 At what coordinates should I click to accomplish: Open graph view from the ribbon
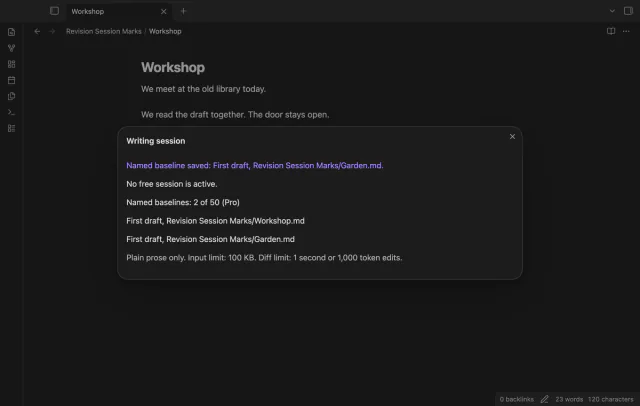[11, 48]
